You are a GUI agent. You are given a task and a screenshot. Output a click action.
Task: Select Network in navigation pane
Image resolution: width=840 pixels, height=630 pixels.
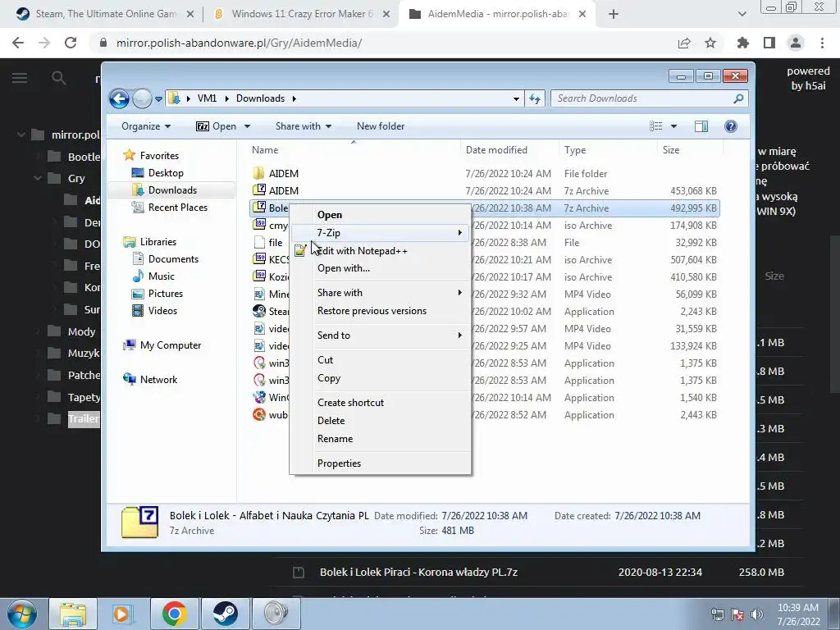click(158, 380)
